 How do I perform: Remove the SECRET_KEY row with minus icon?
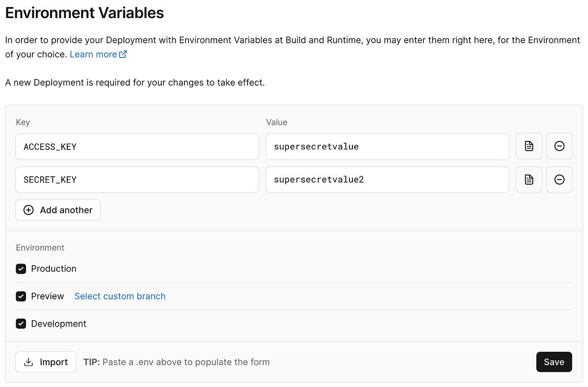point(559,180)
